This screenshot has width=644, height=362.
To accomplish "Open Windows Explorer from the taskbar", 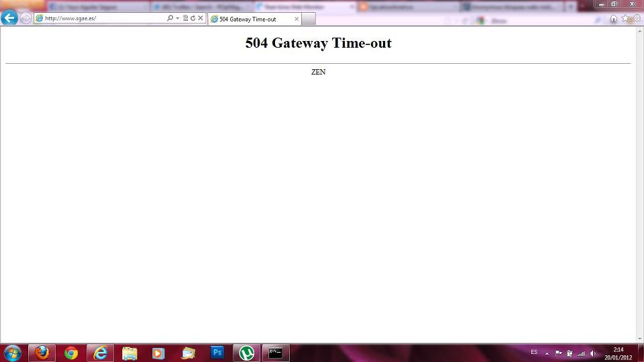I will 129,353.
